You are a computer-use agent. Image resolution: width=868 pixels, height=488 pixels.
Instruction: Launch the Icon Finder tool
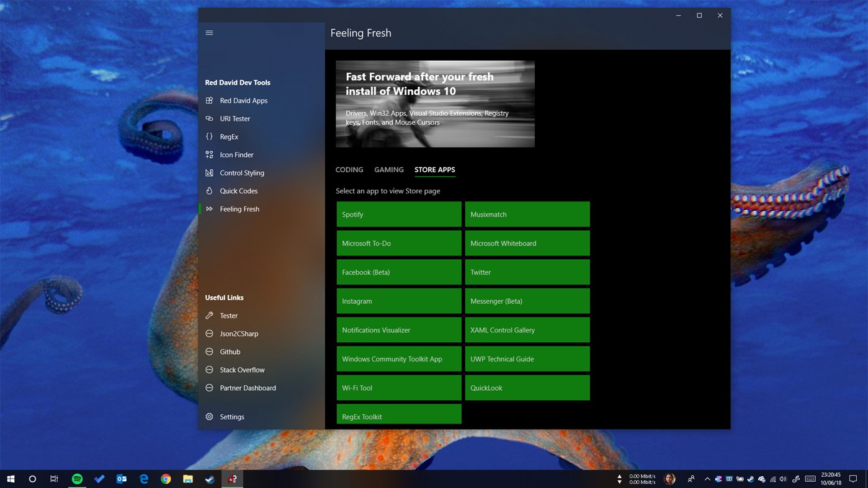click(x=261, y=154)
